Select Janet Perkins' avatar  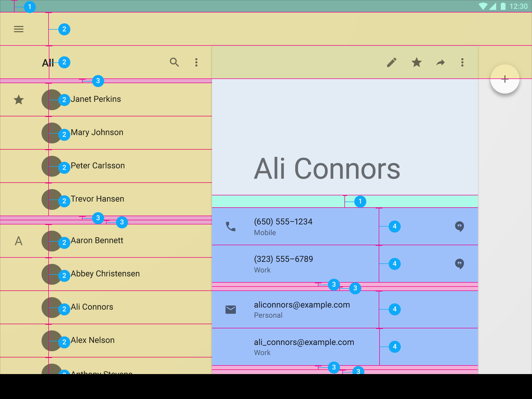[x=52, y=100]
